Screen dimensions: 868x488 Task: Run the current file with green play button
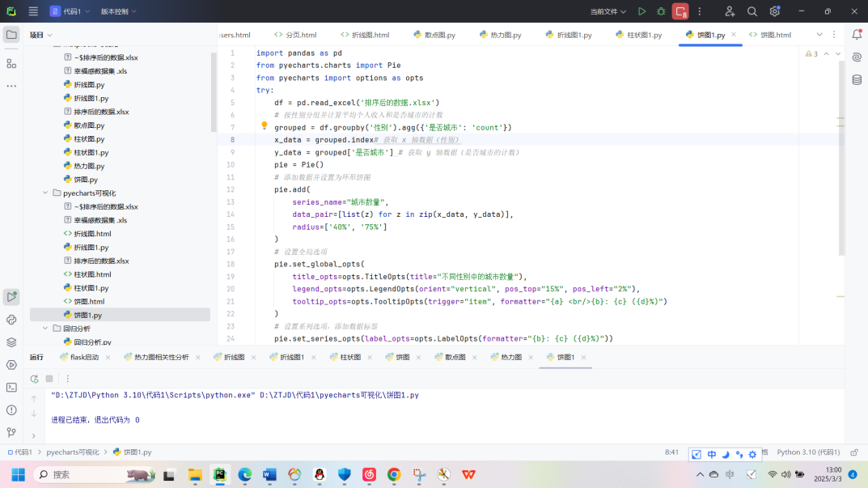(x=641, y=11)
